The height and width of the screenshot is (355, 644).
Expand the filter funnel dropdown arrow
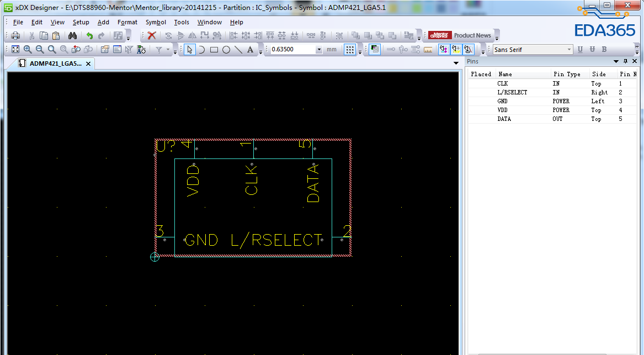[x=168, y=50]
